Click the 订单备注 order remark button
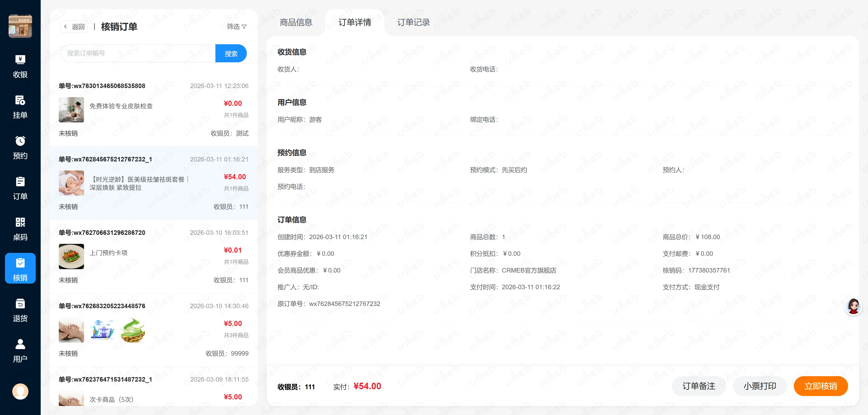This screenshot has height=415, width=868. pyautogui.click(x=698, y=386)
